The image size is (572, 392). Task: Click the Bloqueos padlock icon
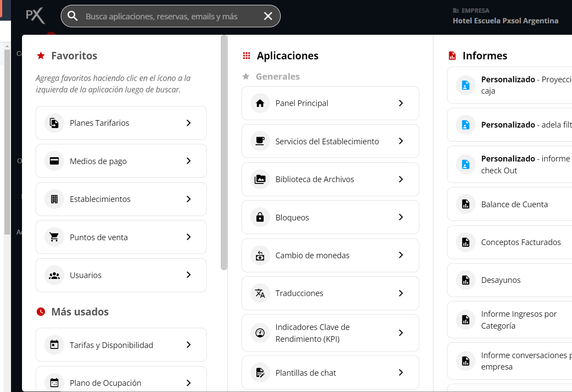pos(260,217)
